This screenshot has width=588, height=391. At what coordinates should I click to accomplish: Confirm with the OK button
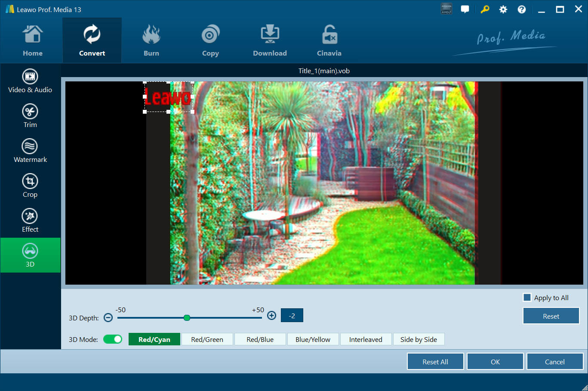coord(496,362)
